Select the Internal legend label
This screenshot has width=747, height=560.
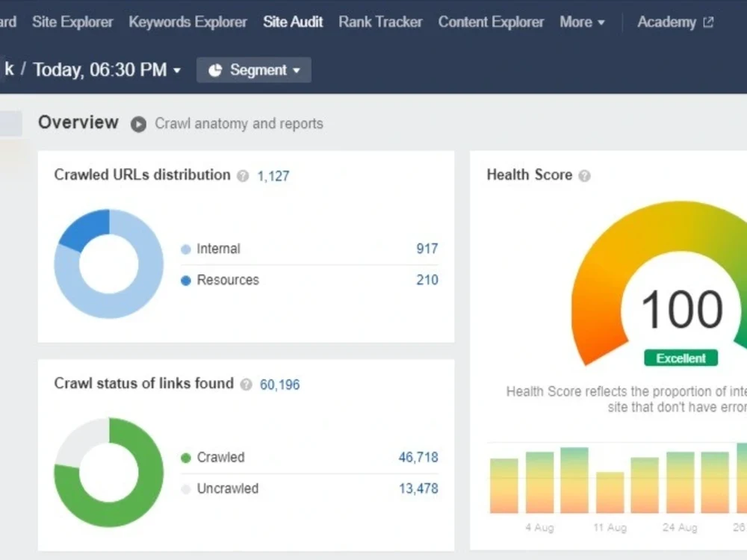pyautogui.click(x=218, y=249)
